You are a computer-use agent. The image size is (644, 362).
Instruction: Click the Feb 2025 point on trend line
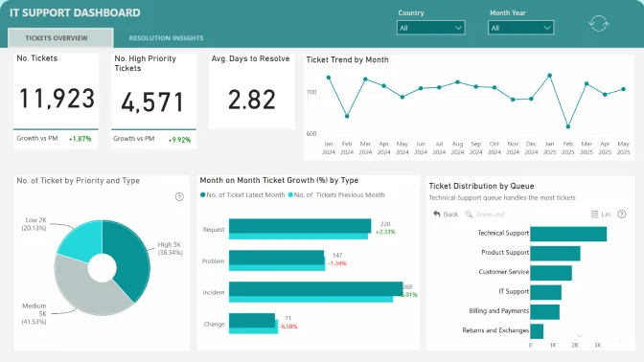point(568,126)
